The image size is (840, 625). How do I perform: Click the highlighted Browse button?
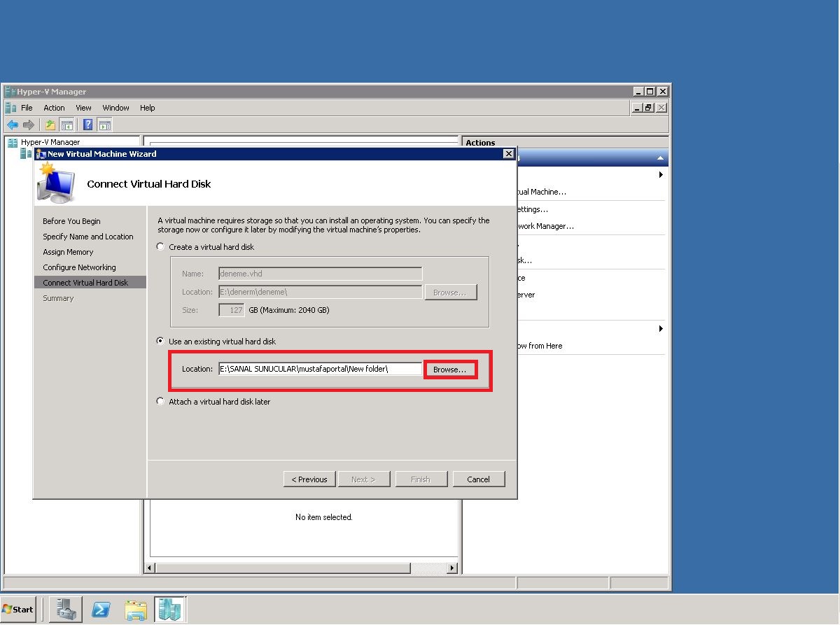[449, 369]
